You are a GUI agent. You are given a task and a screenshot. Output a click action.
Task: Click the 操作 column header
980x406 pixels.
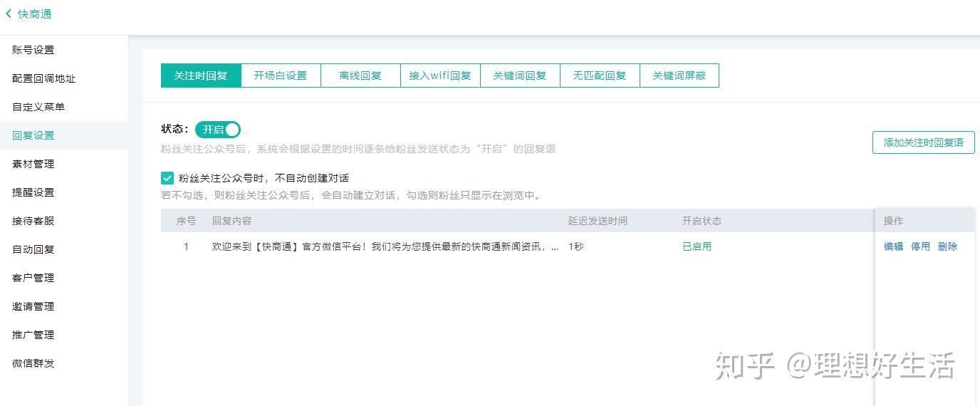[894, 221]
